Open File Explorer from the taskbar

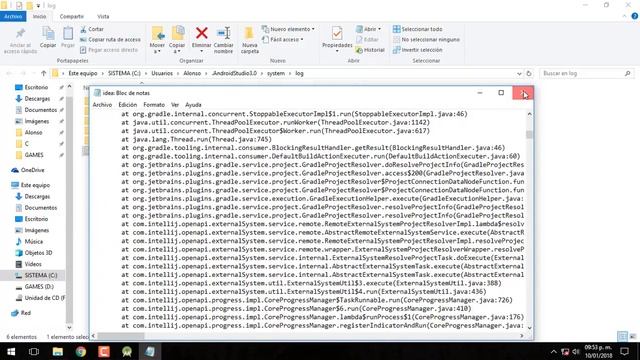click(58, 351)
